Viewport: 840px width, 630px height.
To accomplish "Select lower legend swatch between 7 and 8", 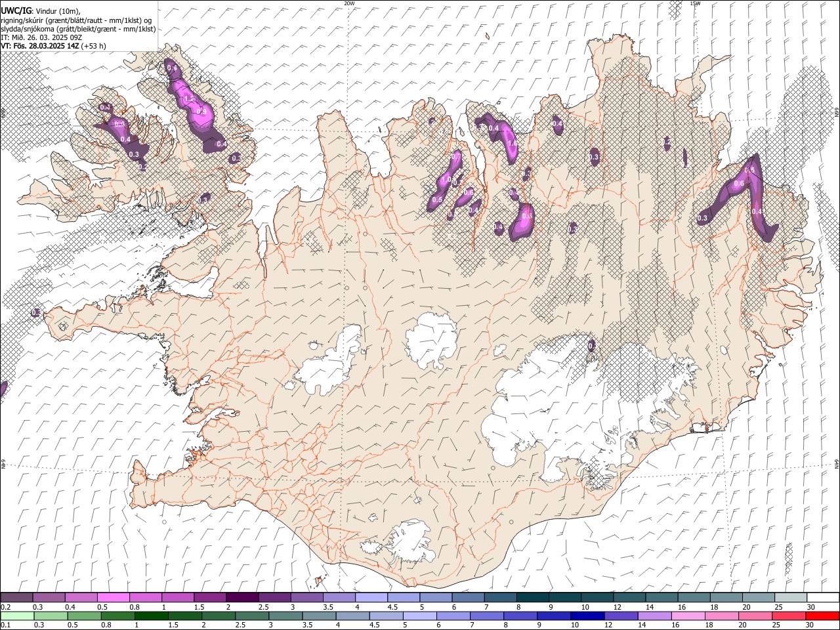I will pos(487,616).
